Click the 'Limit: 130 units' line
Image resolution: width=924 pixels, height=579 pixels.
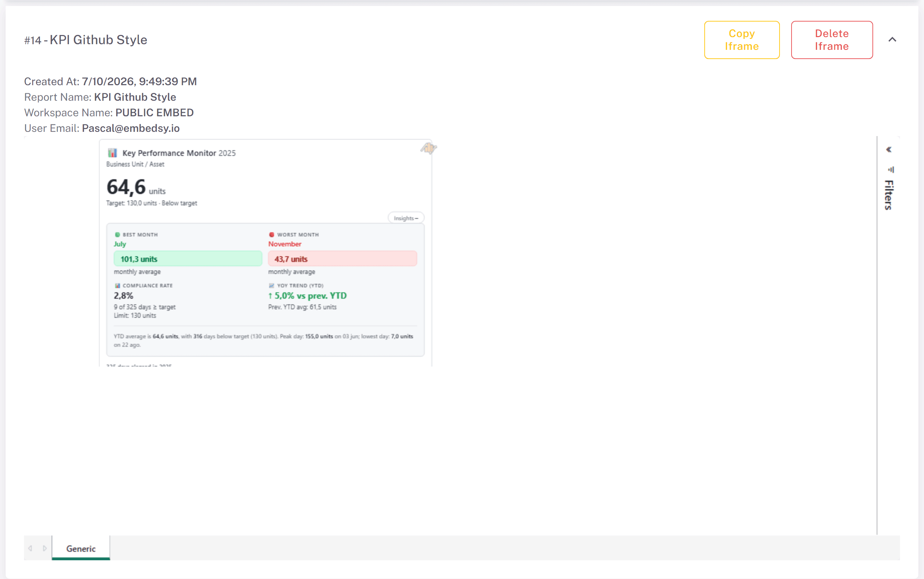point(135,316)
